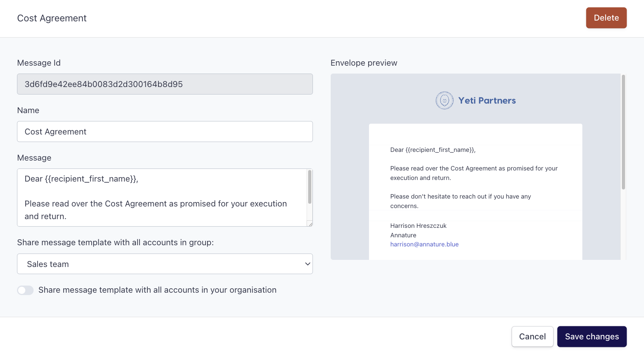Click the Name input field

click(165, 132)
